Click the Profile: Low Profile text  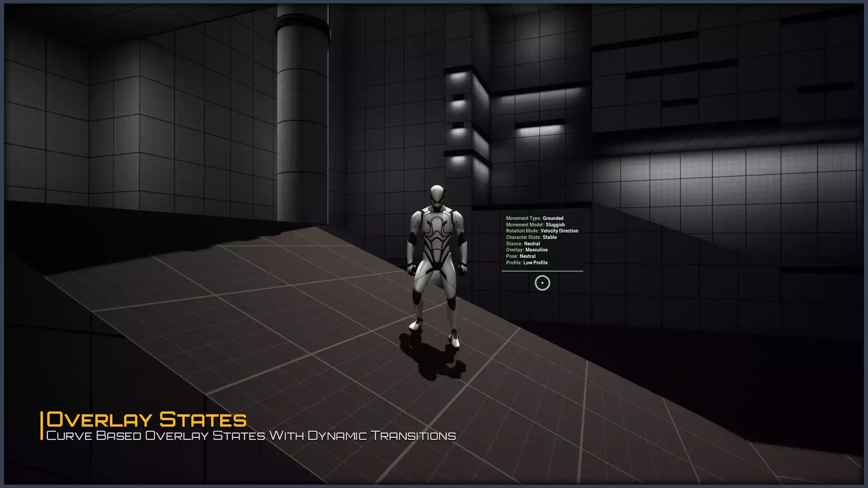tap(526, 263)
